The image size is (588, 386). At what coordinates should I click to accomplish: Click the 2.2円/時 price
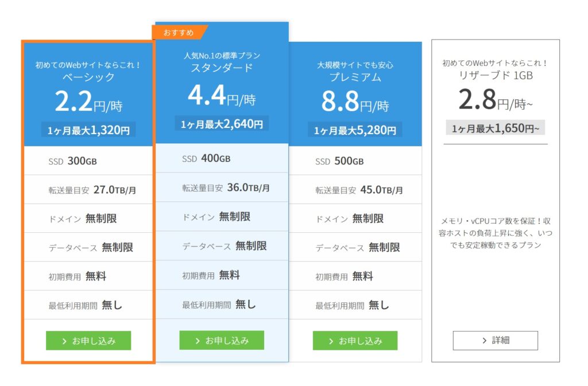(88, 102)
